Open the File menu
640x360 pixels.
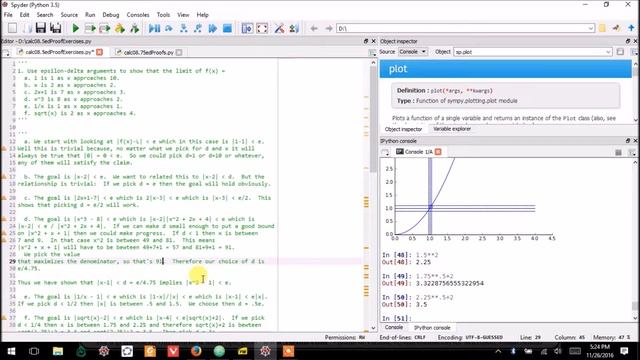[8, 15]
